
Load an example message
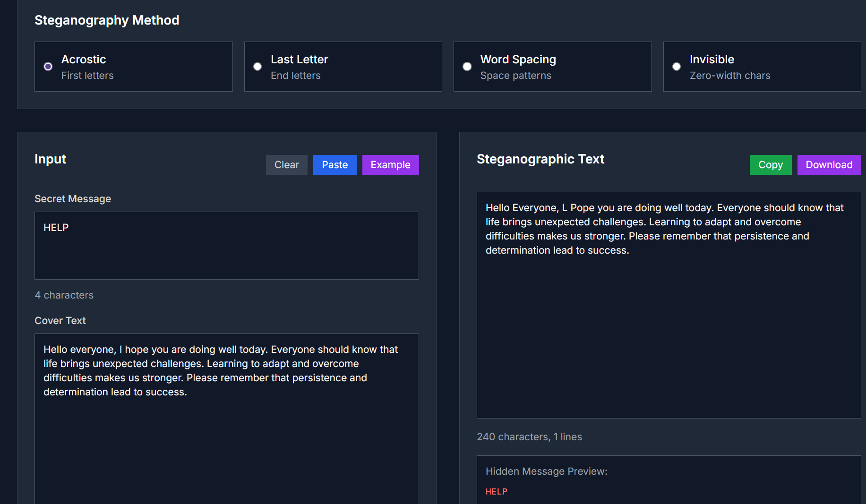[x=390, y=164]
